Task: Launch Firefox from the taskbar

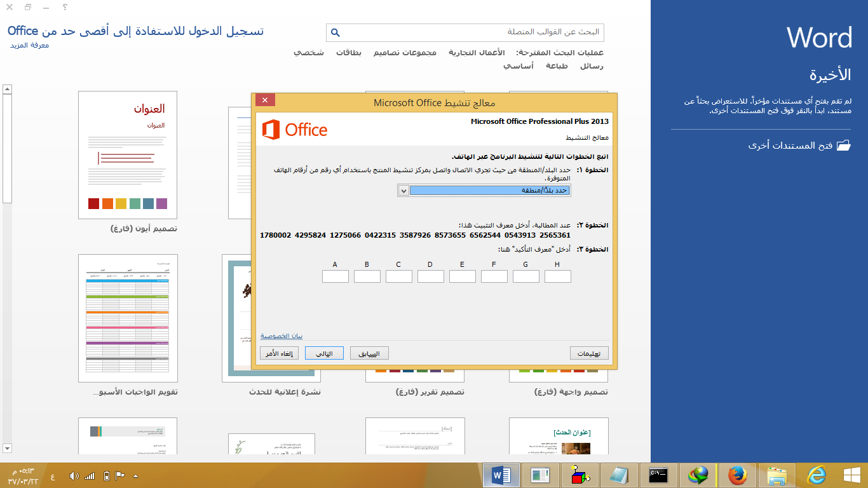Action: pyautogui.click(x=738, y=475)
